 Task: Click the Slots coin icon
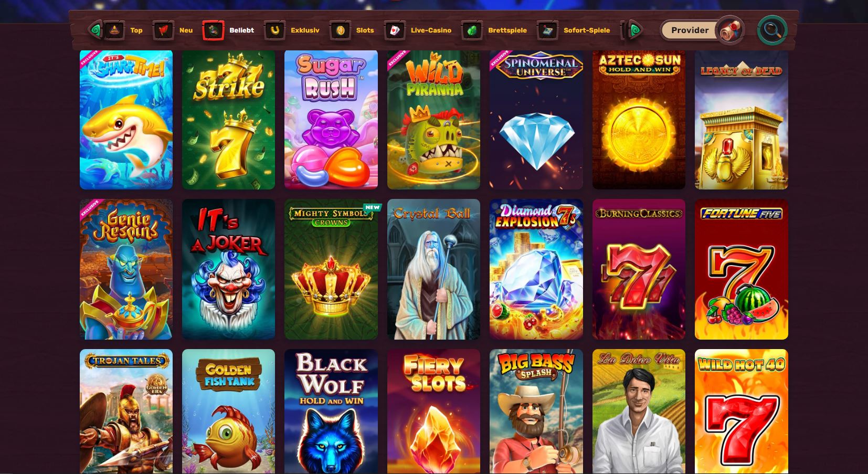pyautogui.click(x=340, y=30)
